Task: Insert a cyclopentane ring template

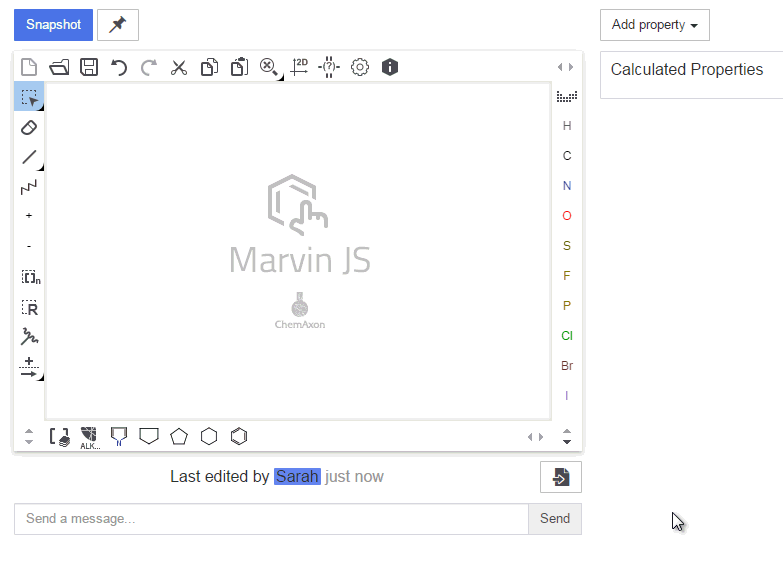Action: tap(179, 436)
